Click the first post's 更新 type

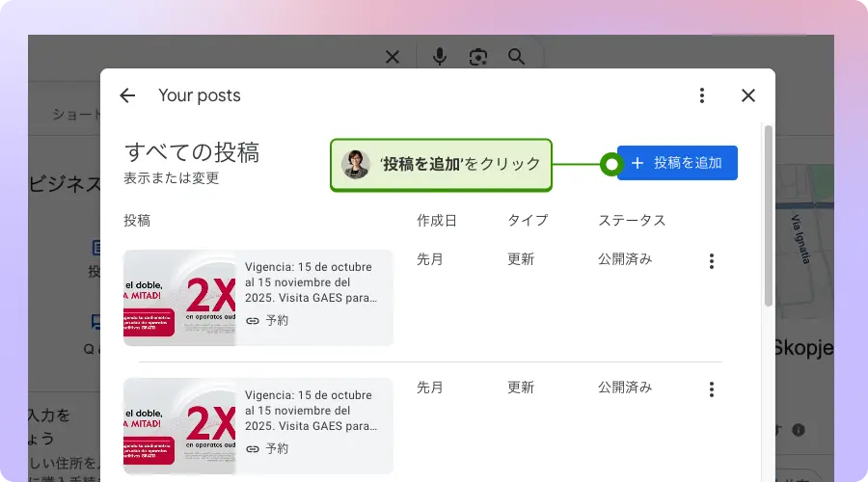tap(521, 259)
